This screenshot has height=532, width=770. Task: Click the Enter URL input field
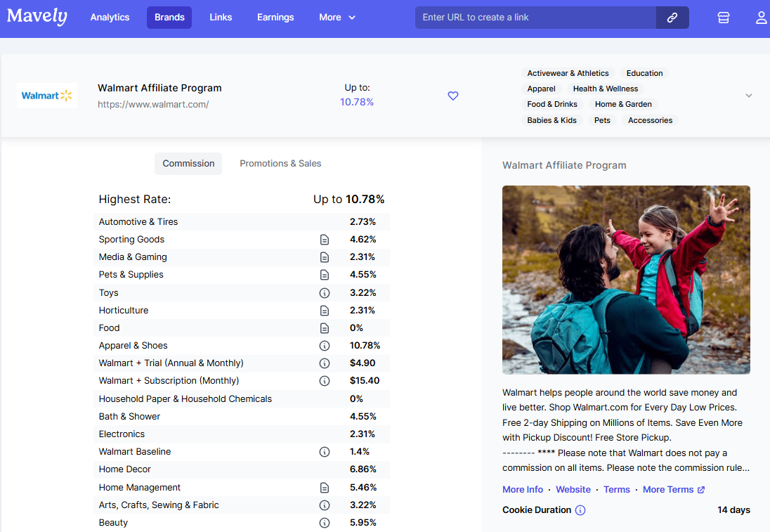coord(536,18)
